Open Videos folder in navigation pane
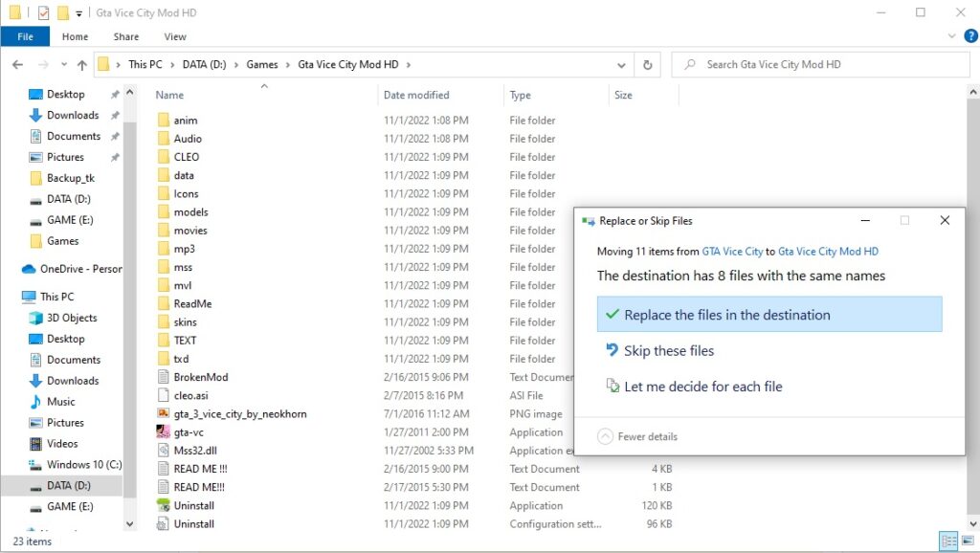Image resolution: width=980 pixels, height=553 pixels. pyautogui.click(x=54, y=443)
